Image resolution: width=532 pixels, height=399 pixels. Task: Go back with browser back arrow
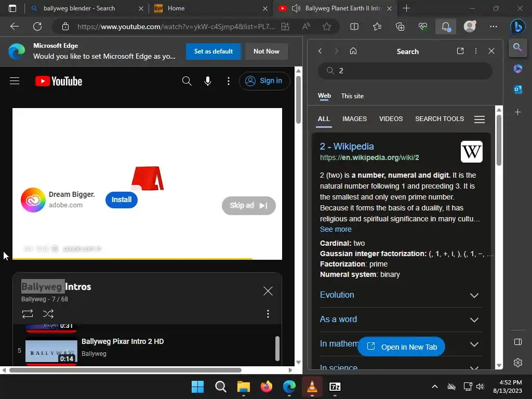(15, 26)
